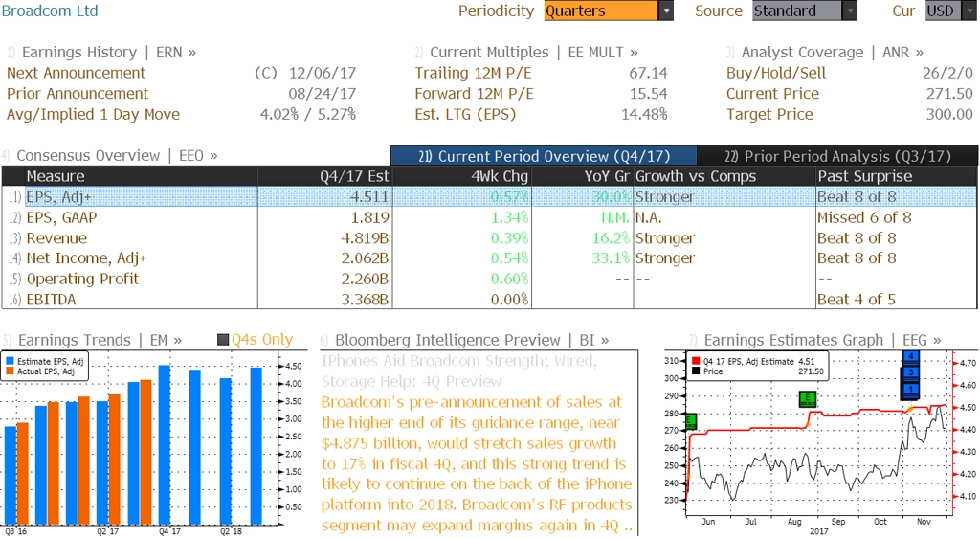
Task: Click the blue stacked marker numbered 1
Action: (911, 391)
